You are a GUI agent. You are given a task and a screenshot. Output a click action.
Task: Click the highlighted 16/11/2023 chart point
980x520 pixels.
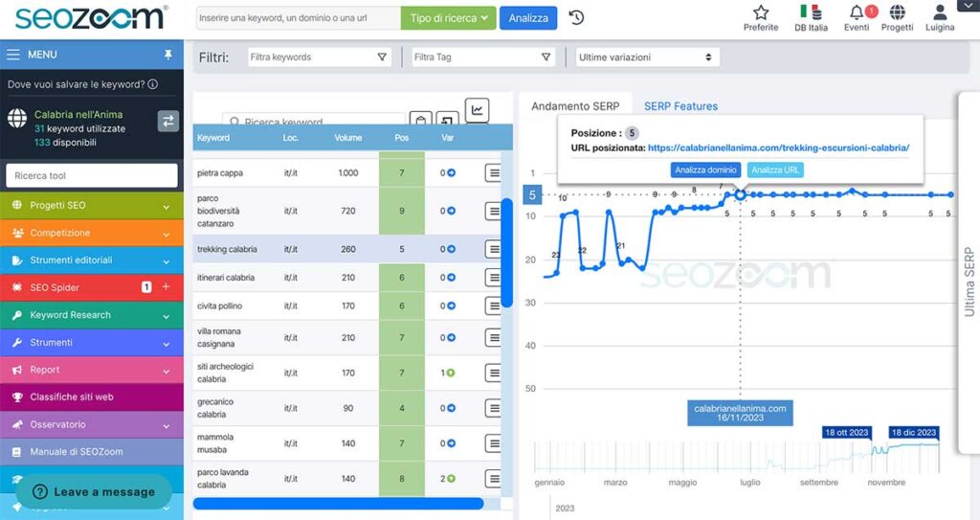[x=741, y=194]
